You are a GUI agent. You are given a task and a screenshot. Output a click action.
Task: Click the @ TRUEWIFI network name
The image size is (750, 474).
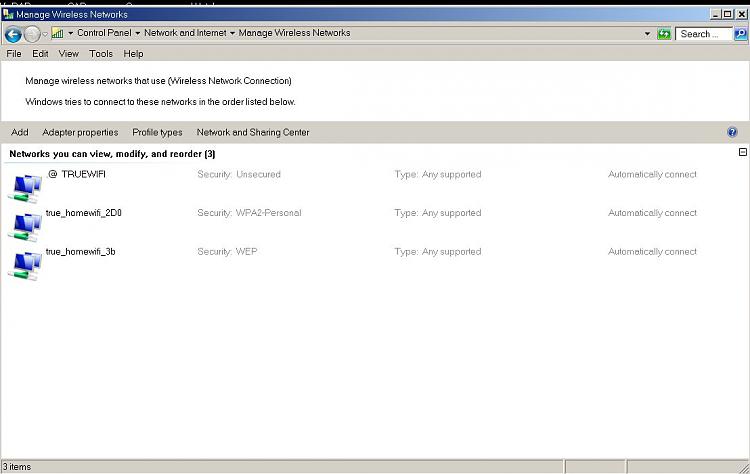(77, 174)
